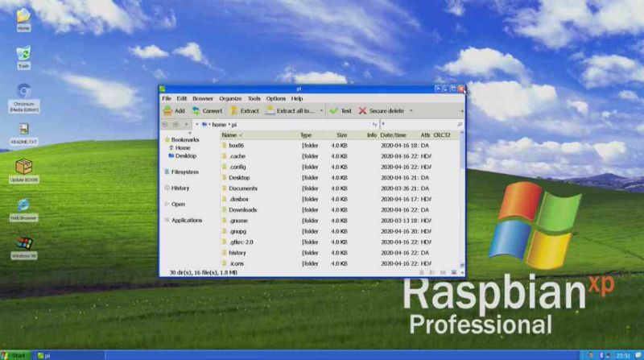This screenshot has height=360, width=644.
Task: Select the .gnupg folder row
Action: pyautogui.click(x=340, y=231)
